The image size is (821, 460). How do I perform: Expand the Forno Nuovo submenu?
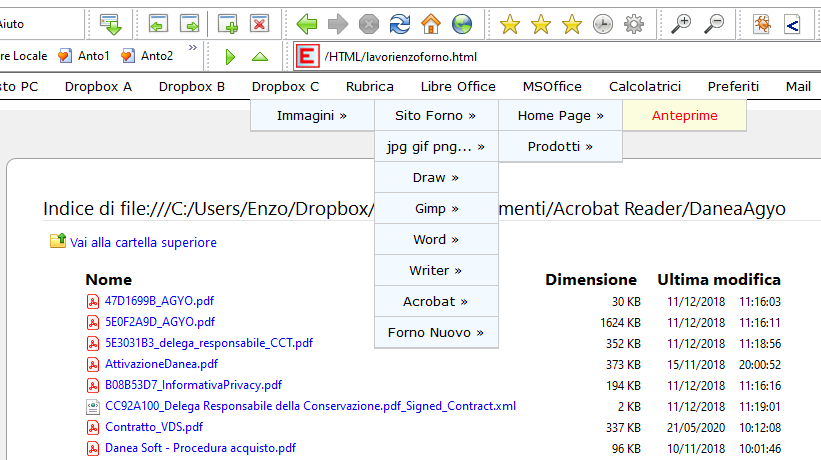[x=436, y=332]
